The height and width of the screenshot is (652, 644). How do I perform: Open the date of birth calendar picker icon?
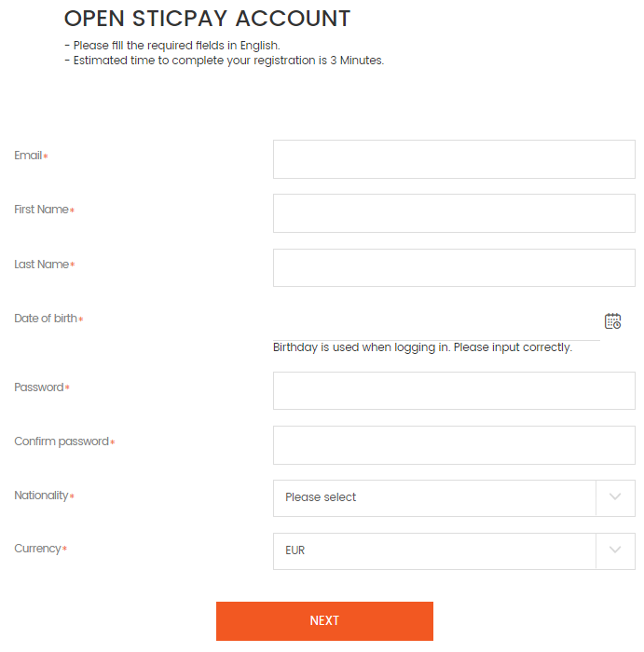click(x=612, y=321)
